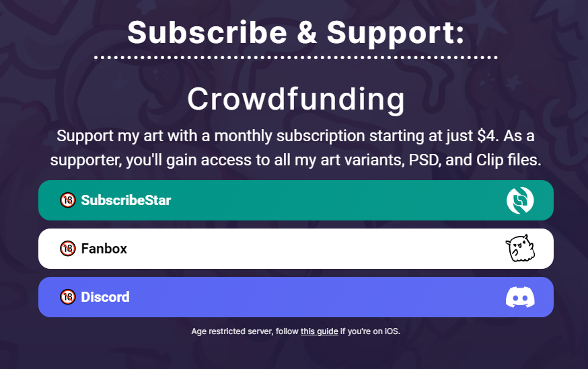
Task: Click the Discord controller logo icon
Action: point(520,297)
